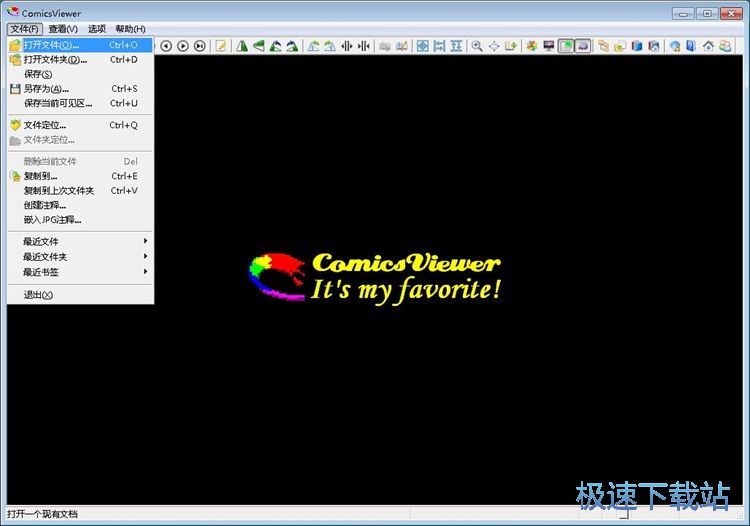Select 复制到上次文件夹 menu entry
The width and height of the screenshot is (750, 526).
80,191
